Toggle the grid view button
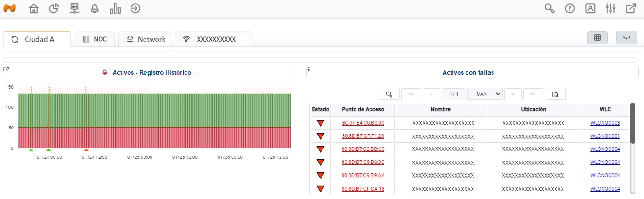The width and height of the screenshot is (644, 199). [597, 38]
